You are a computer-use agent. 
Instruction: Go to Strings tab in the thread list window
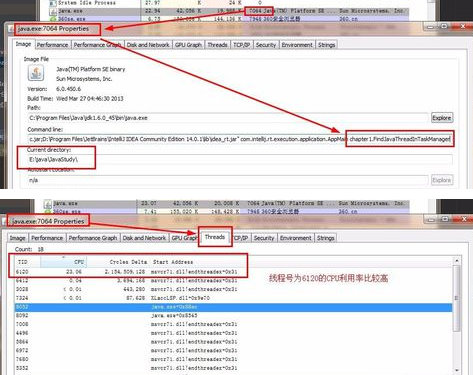326,238
